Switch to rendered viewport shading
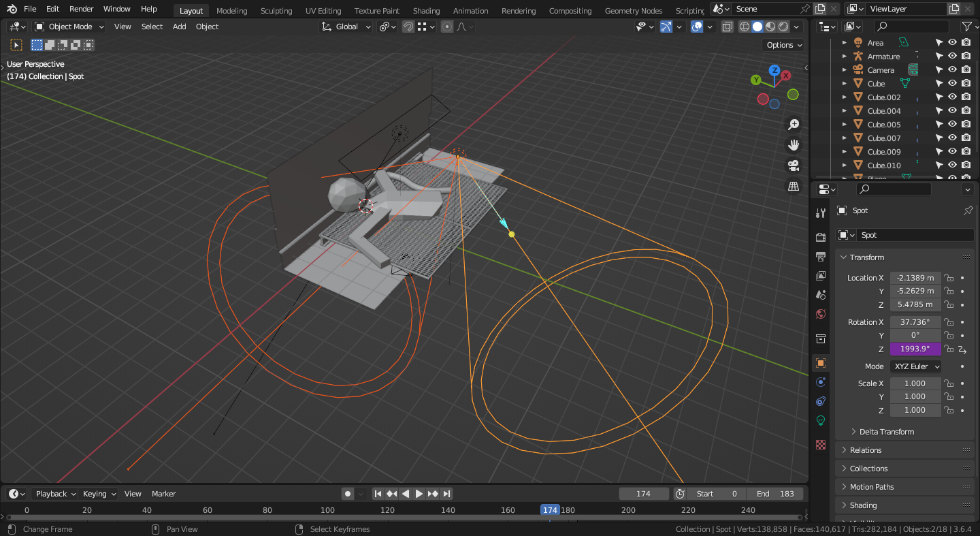The image size is (980, 536). 783,27
